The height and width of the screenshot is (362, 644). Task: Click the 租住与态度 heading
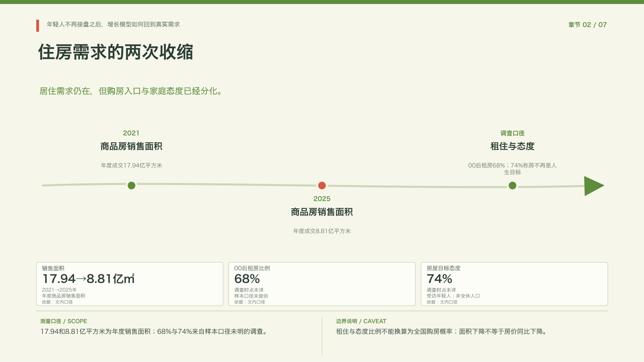point(512,146)
